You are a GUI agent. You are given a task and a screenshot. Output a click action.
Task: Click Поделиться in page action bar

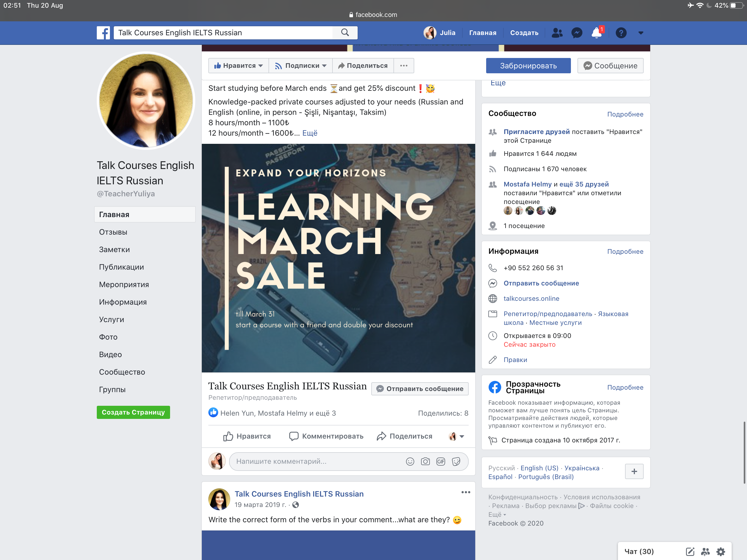pyautogui.click(x=363, y=66)
